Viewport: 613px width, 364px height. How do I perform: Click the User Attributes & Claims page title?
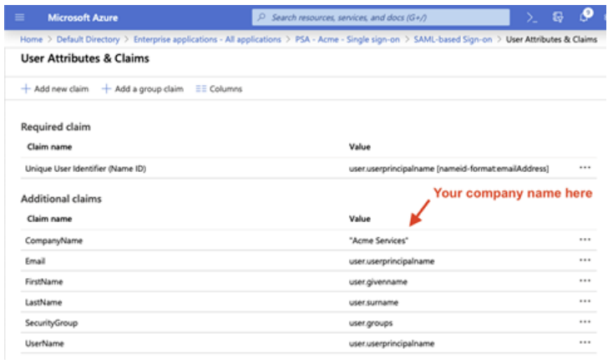pyautogui.click(x=85, y=58)
